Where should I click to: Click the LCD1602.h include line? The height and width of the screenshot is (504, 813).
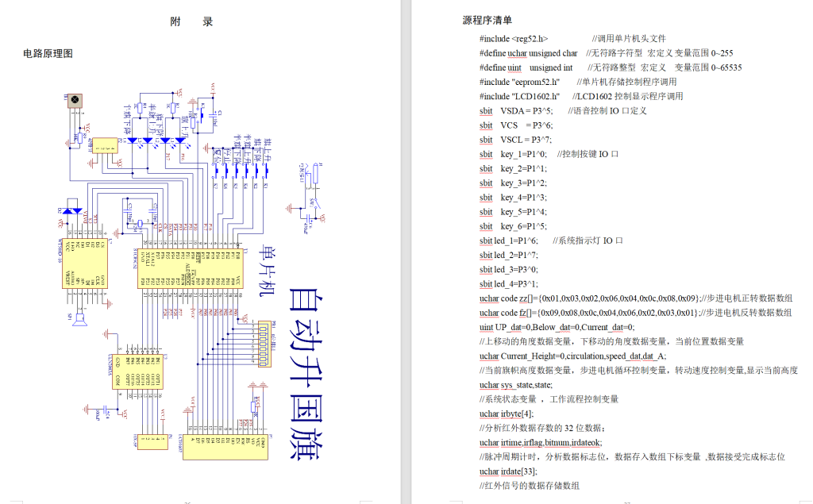[x=517, y=96]
